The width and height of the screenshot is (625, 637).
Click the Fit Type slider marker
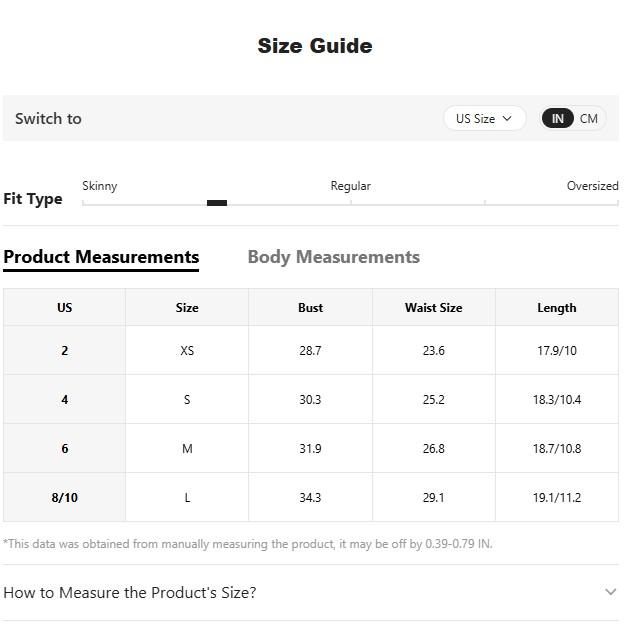click(x=217, y=203)
